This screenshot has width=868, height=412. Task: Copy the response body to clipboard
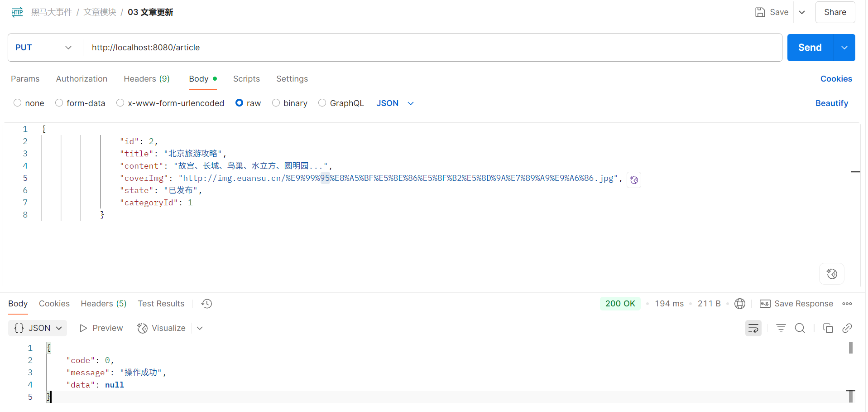click(x=828, y=328)
